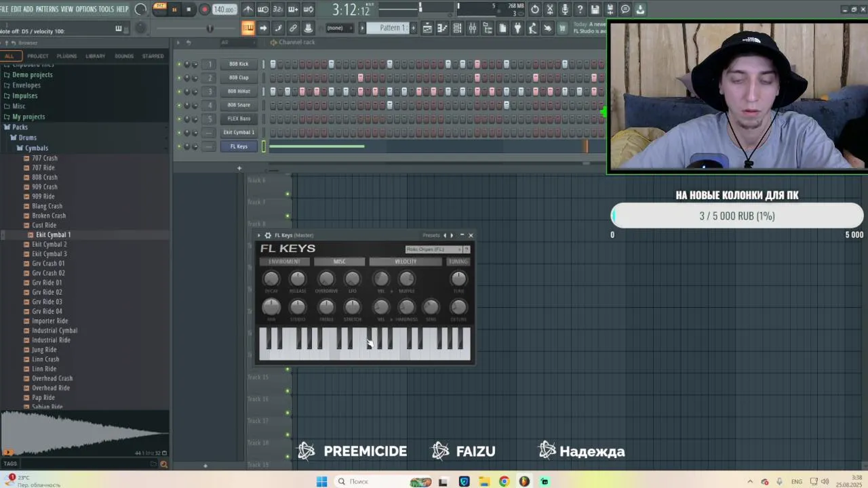Screen dimensions: 868x488
Task: Mute the 808 Clap channel LED
Action: 179,78
